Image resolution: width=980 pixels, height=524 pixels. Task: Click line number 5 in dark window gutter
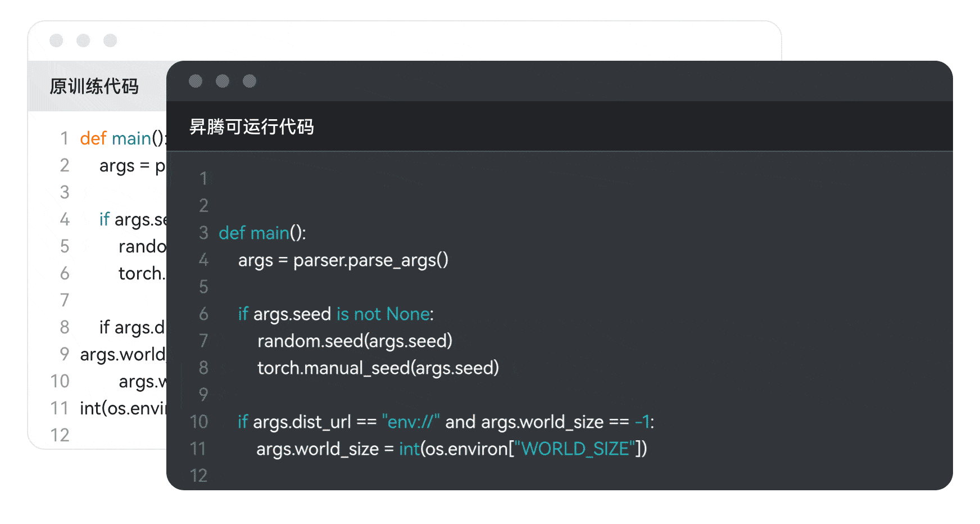tap(203, 287)
